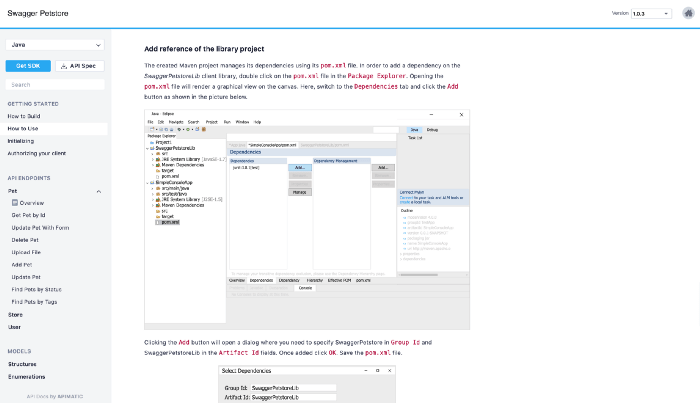Select How to Use in sidebar
Image resolution: width=700 pixels, height=403 pixels.
point(54,129)
